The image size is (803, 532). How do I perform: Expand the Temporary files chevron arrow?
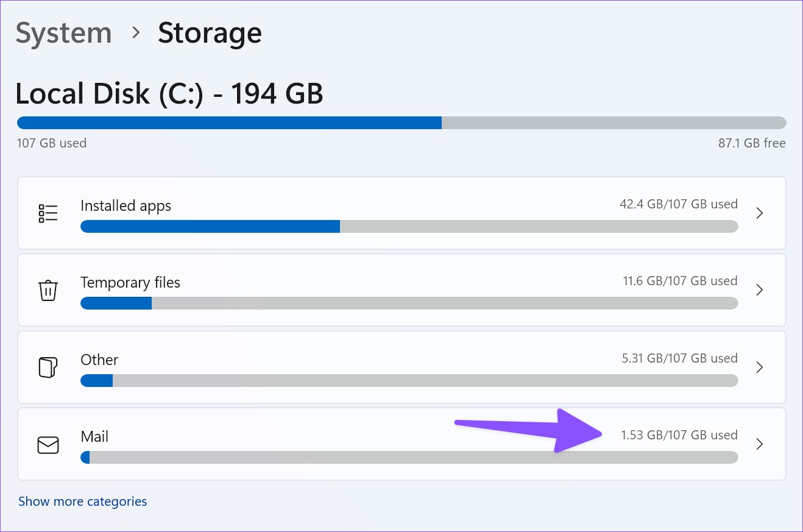[x=759, y=290]
